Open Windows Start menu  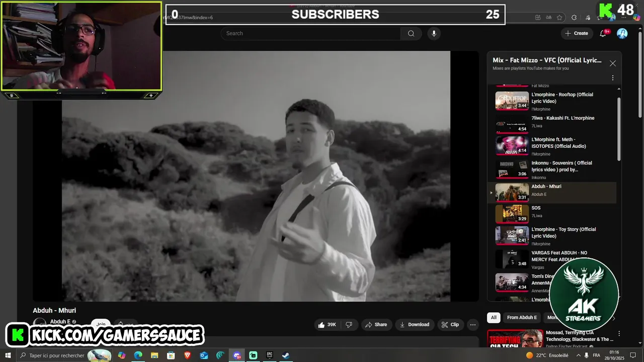pyautogui.click(x=8, y=355)
